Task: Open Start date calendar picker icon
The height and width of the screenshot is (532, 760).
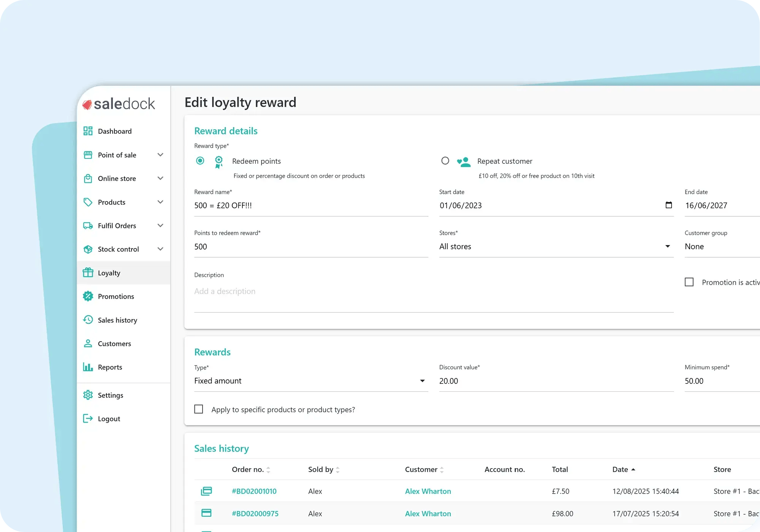Action: [x=668, y=205]
